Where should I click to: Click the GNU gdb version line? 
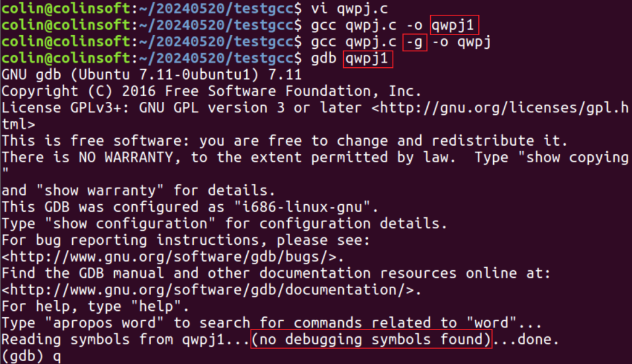152,75
